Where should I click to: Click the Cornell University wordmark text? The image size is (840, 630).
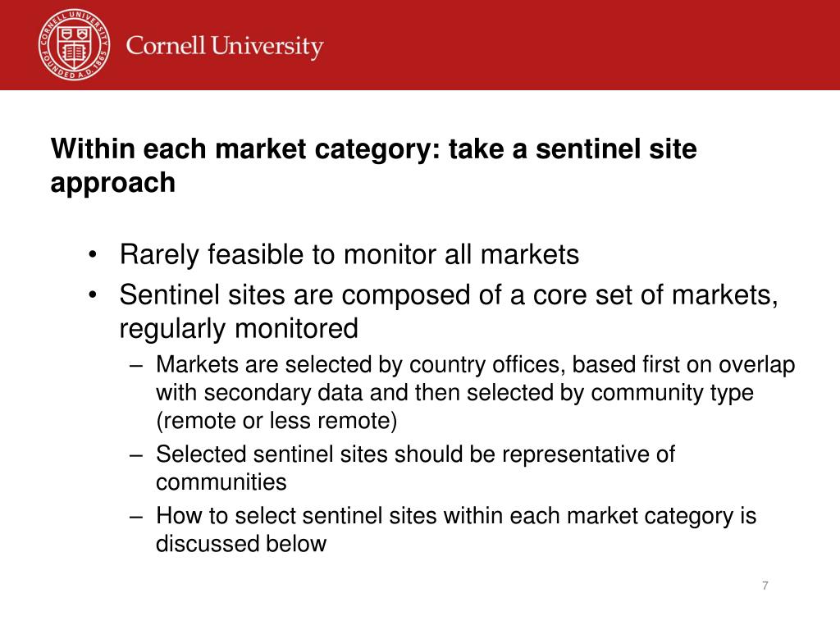tap(225, 46)
